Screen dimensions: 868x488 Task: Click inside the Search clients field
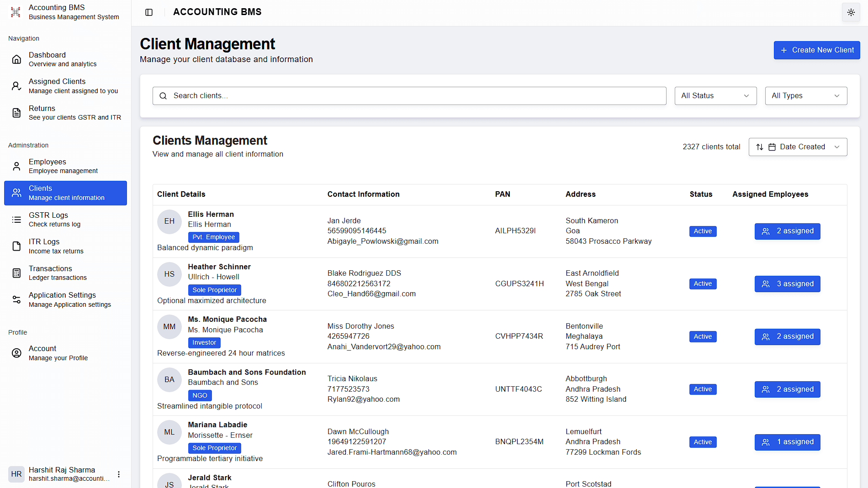[x=409, y=95]
